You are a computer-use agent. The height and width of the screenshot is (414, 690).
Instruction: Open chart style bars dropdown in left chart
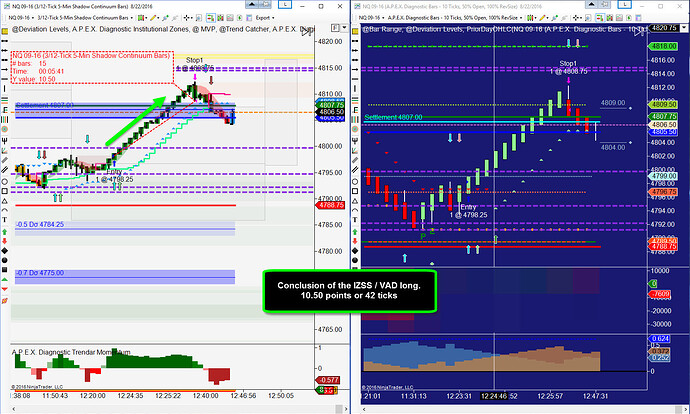click(x=143, y=18)
